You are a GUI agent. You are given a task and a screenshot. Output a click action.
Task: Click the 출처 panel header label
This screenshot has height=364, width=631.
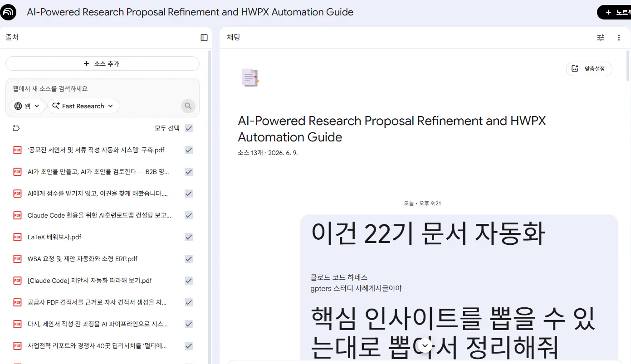pos(12,37)
